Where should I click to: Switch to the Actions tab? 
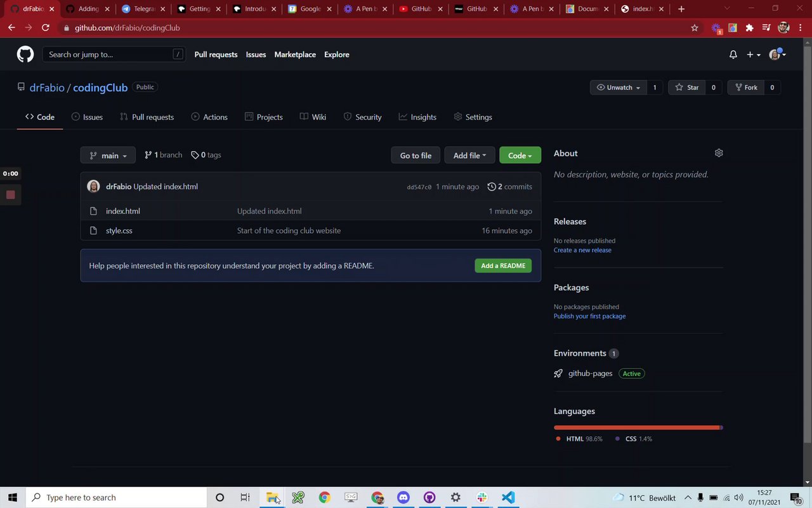click(x=209, y=117)
